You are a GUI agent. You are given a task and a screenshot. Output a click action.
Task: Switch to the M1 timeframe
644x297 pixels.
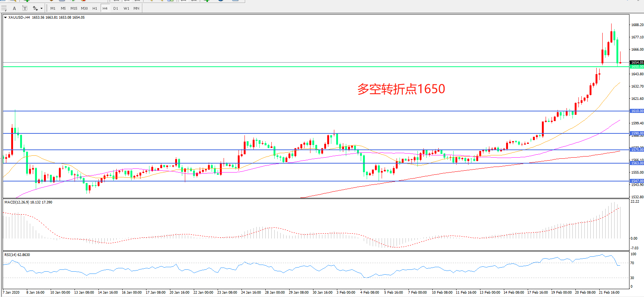(53, 8)
